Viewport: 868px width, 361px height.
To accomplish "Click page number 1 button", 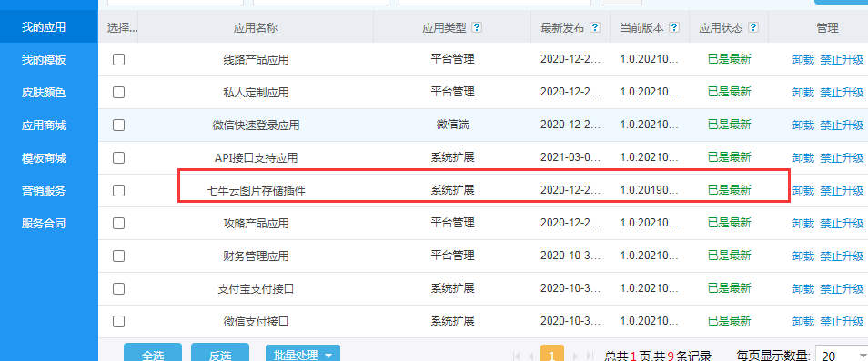I will tap(552, 355).
